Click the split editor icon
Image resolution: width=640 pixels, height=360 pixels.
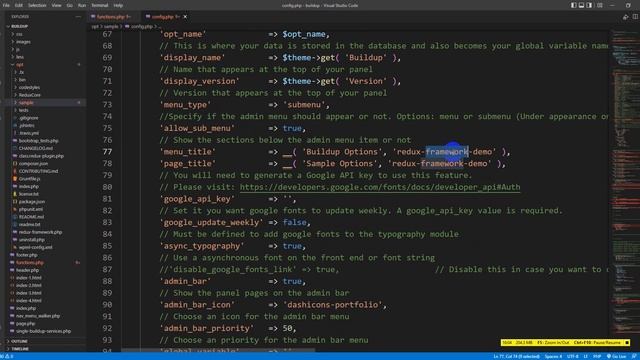pos(635,17)
